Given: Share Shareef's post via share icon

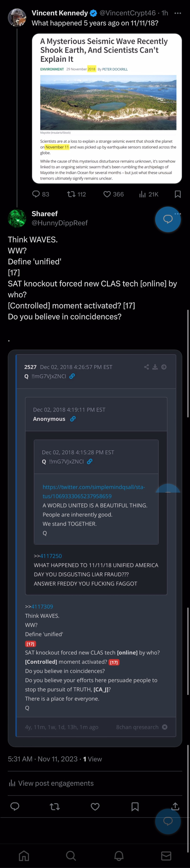Looking at the screenshot, I should [x=175, y=806].
